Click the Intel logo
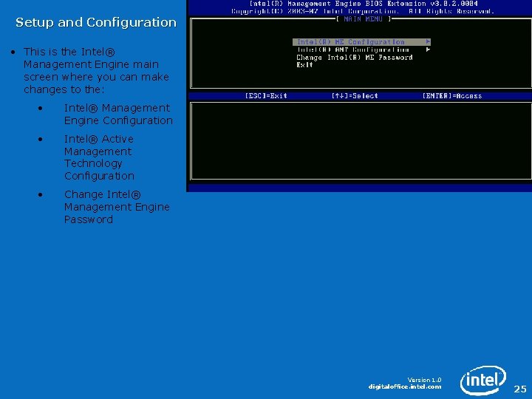 point(483,380)
